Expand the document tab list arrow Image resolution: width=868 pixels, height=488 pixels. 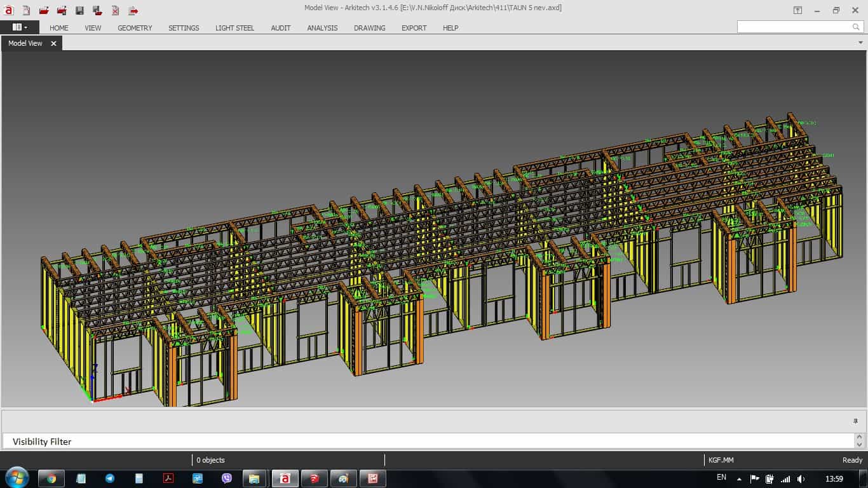tap(861, 43)
